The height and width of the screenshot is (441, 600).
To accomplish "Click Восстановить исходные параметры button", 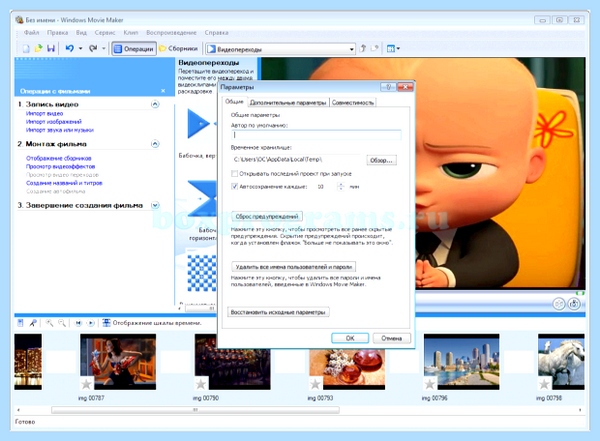I will coord(278,312).
